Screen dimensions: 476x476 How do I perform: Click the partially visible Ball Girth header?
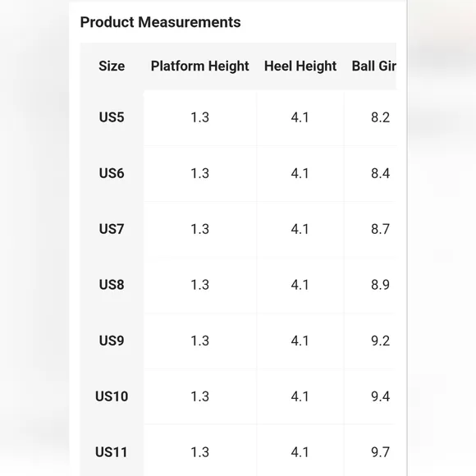(x=374, y=66)
